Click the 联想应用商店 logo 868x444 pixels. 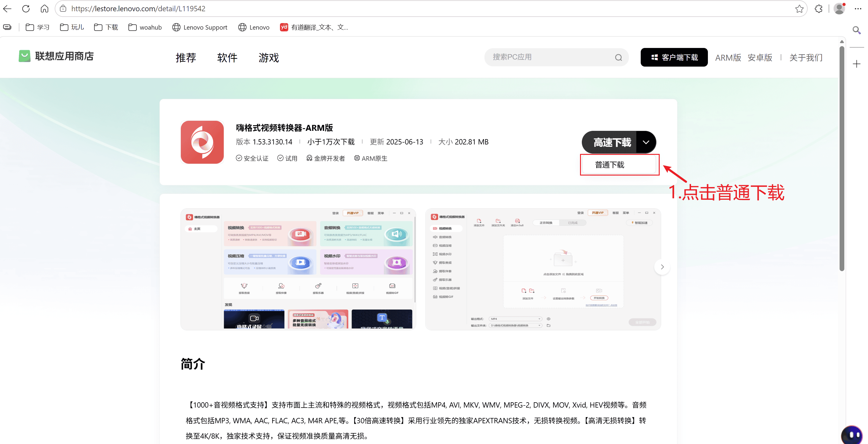(56, 56)
